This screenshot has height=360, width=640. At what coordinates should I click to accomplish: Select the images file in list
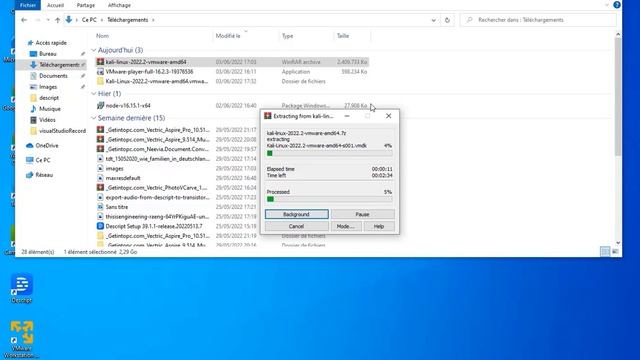point(114,168)
